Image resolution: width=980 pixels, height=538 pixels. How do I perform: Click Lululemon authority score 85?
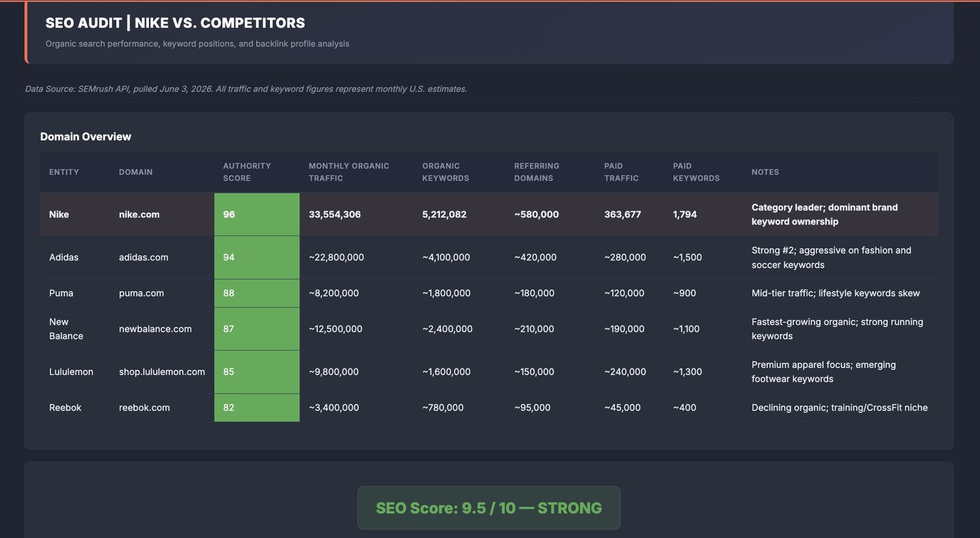257,372
